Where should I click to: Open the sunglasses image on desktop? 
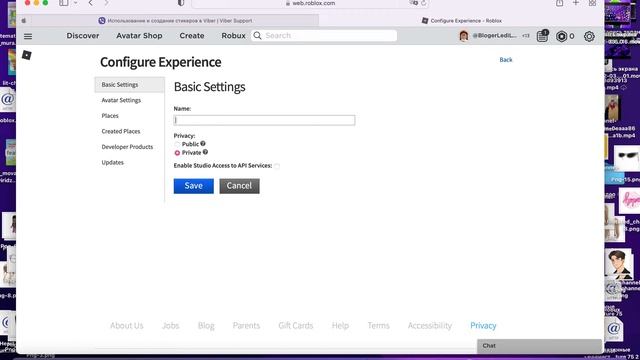[627, 157]
